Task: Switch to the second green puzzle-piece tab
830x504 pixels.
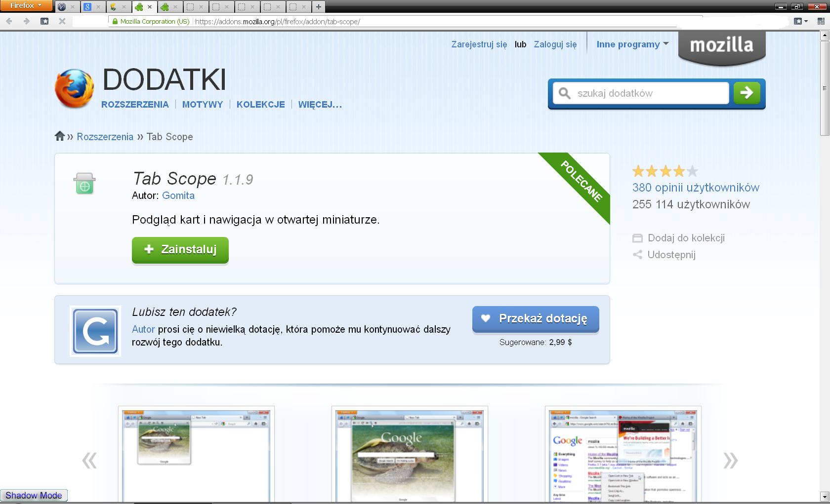Action: coord(169,7)
